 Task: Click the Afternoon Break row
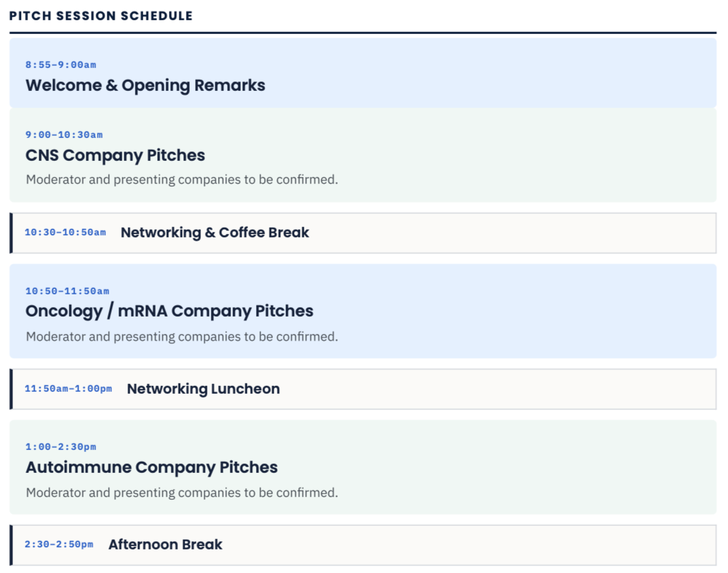363,545
